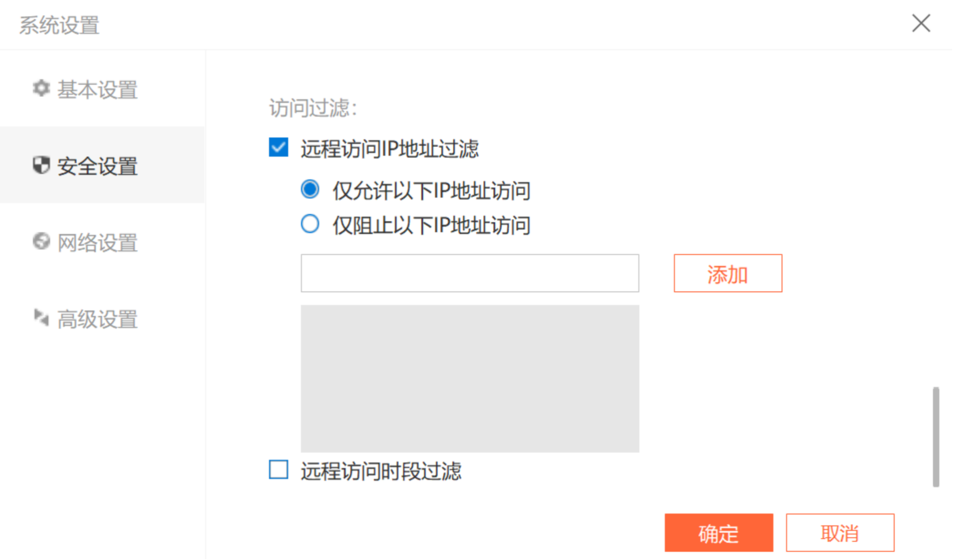Click the globe icon beside 网络设置

coord(41,241)
